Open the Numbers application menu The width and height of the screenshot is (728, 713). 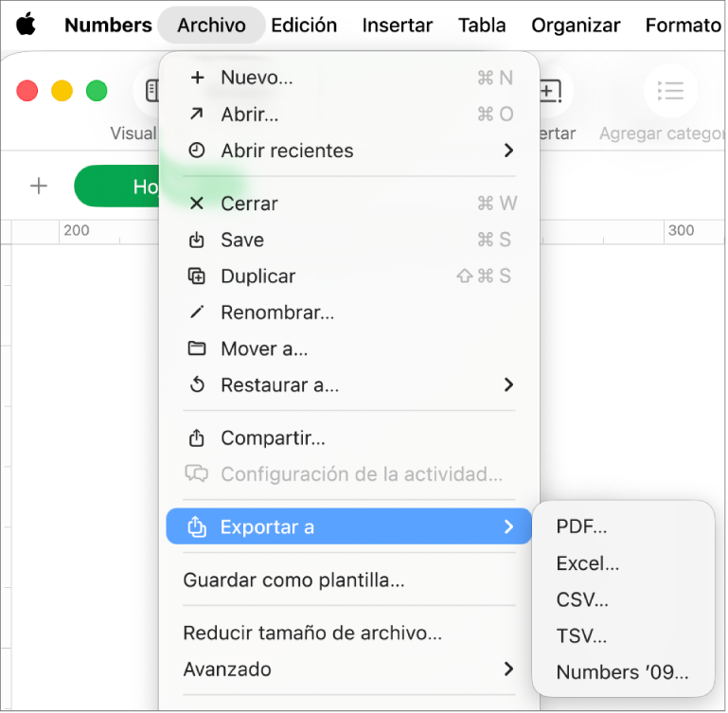108,25
